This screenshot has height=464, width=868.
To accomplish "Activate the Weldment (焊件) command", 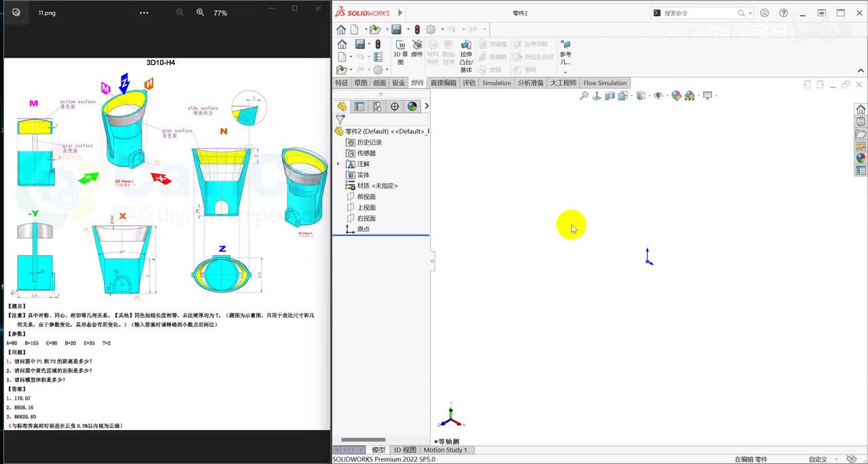I will tap(417, 49).
